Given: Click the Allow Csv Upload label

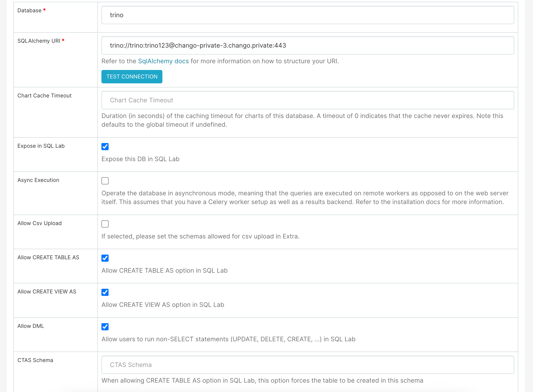Looking at the screenshot, I should click(x=39, y=223).
